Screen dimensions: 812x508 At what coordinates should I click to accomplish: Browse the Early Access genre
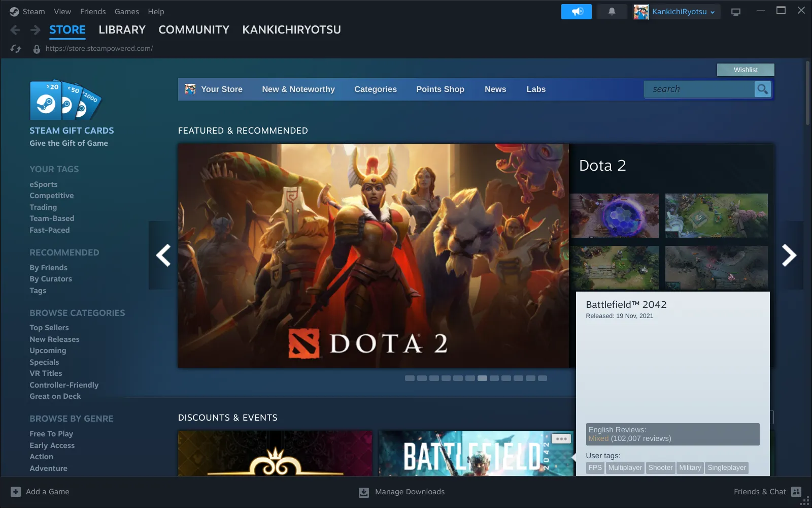pos(52,446)
